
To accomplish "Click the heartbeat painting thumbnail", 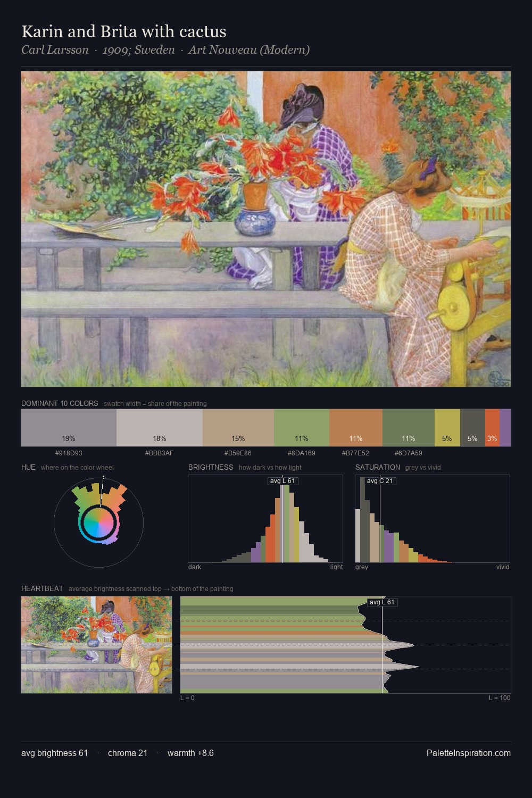I will 96,644.
